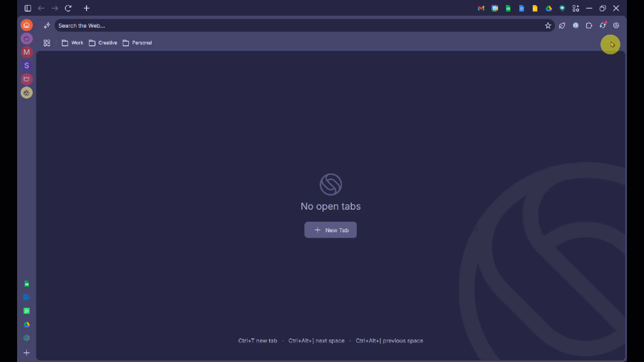Open Google Docs shortcut in title bar
644x362 pixels.
[x=522, y=8]
